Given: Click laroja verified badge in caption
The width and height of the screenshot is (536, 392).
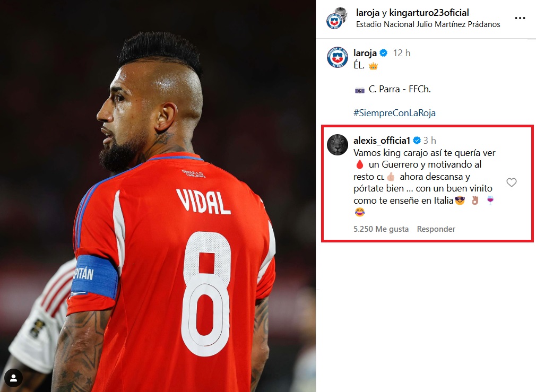Looking at the screenshot, I should click(x=384, y=53).
